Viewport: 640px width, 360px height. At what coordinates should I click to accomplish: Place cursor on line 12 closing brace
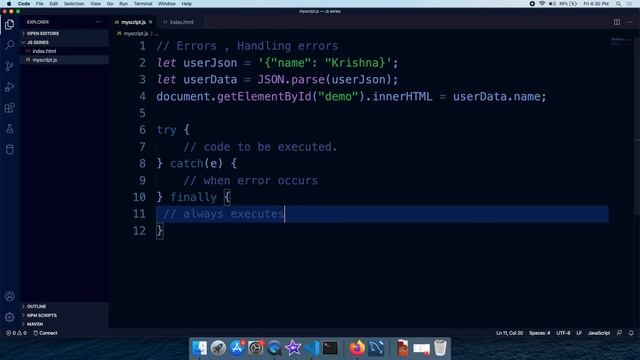[160, 231]
